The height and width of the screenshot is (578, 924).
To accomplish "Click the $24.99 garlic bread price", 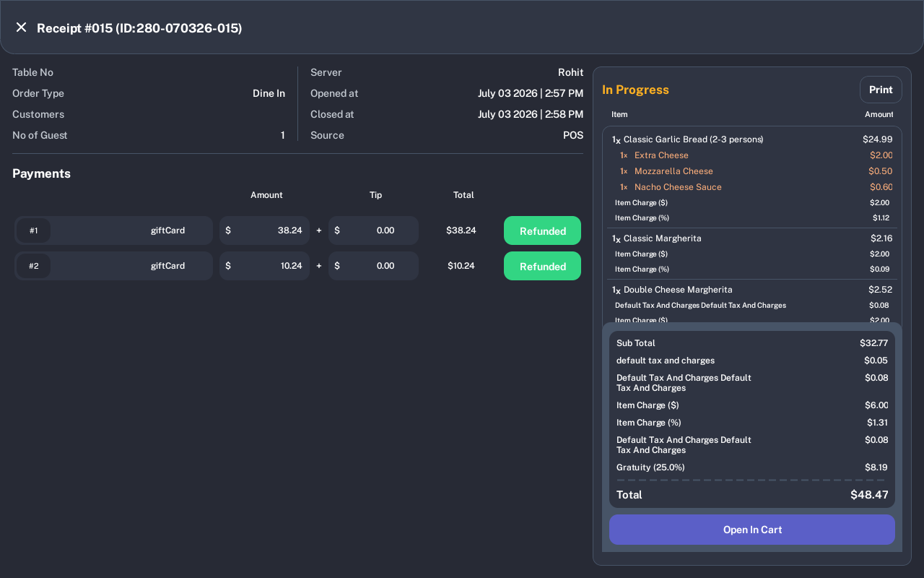I will pos(878,139).
